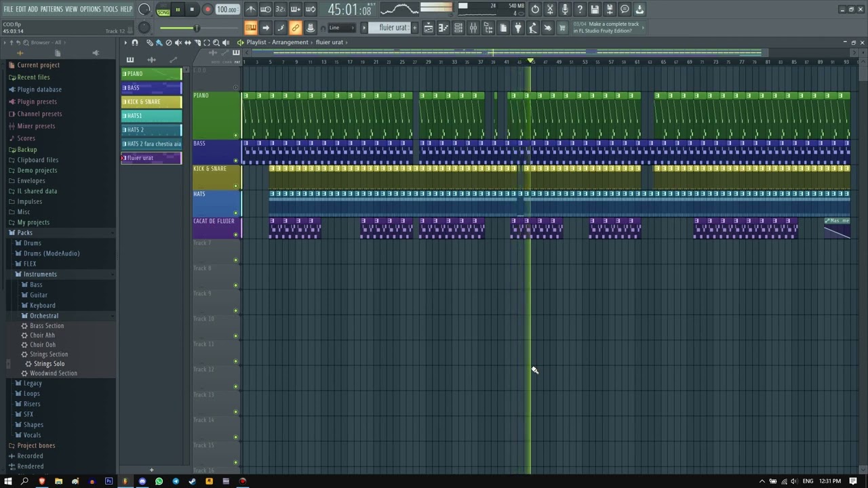Toggle the playlist snap magnet

pyautogui.click(x=135, y=42)
